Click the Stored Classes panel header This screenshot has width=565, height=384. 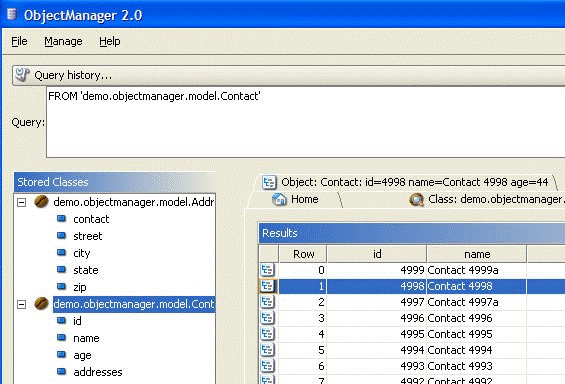pyautogui.click(x=115, y=182)
